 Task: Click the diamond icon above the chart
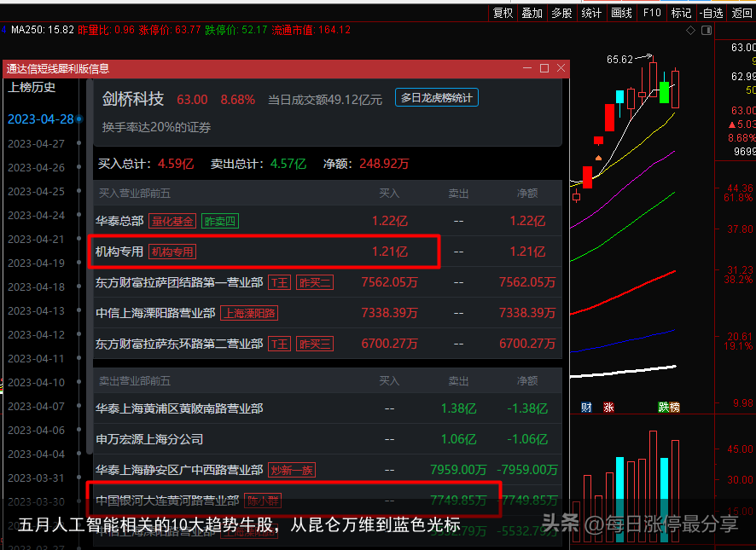pos(690,31)
